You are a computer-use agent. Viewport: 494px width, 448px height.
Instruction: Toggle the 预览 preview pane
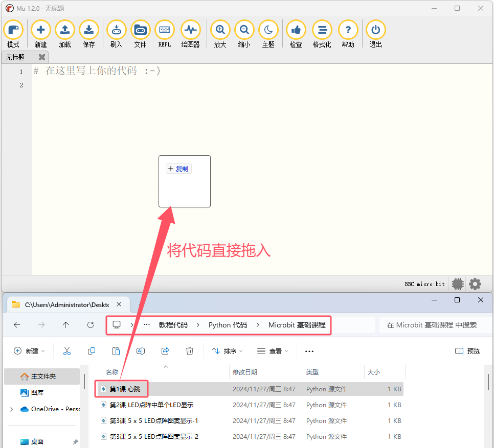point(467,351)
